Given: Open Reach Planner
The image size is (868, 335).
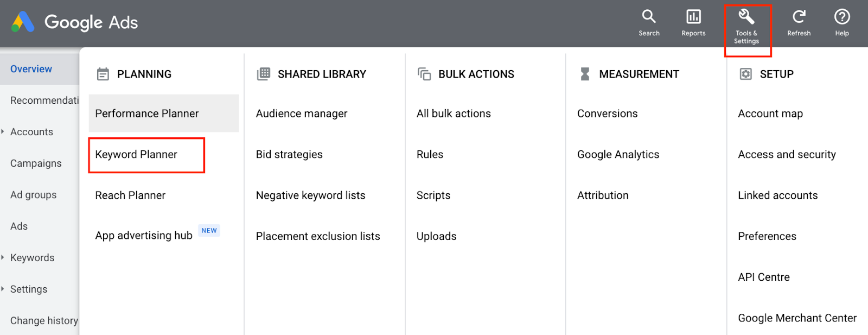Looking at the screenshot, I should [x=130, y=195].
